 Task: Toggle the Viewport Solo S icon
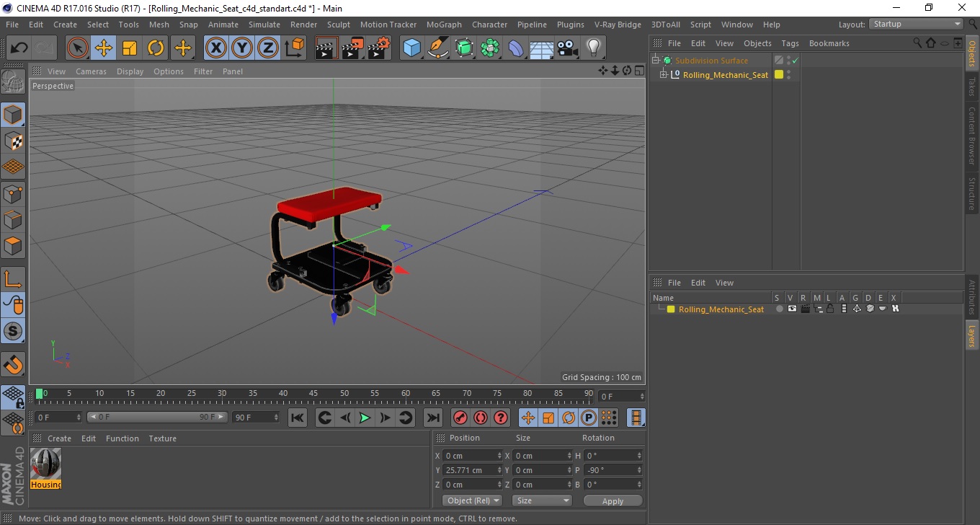click(x=13, y=331)
